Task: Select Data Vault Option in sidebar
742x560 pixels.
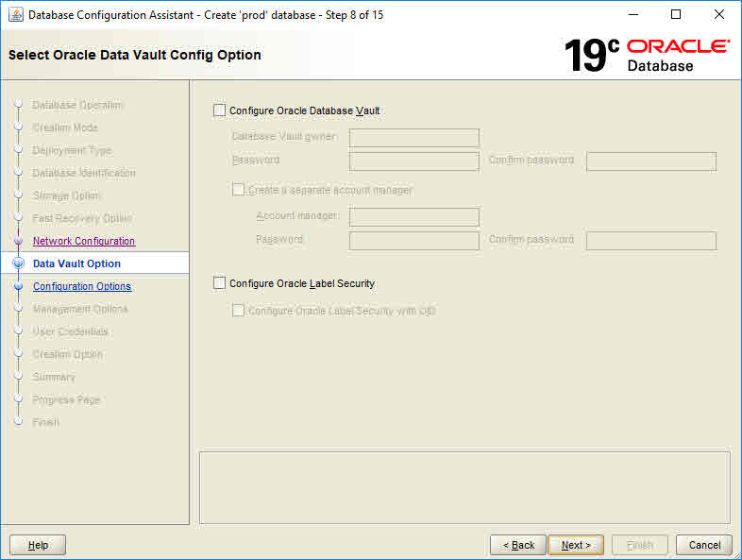Action: tap(76, 263)
